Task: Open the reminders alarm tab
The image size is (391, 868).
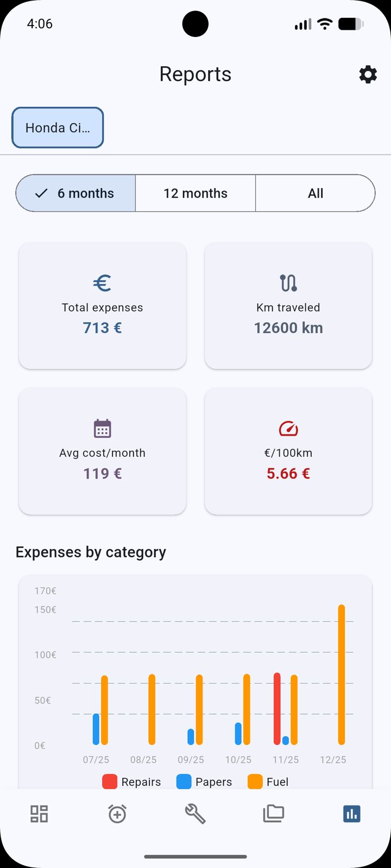Action: (x=117, y=814)
